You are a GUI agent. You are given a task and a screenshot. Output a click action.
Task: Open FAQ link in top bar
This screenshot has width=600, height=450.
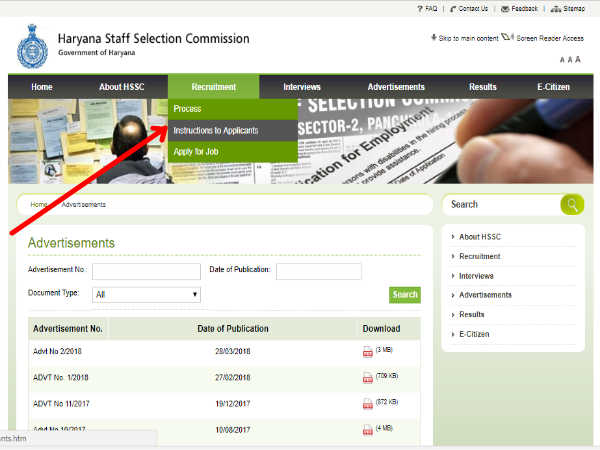point(427,8)
